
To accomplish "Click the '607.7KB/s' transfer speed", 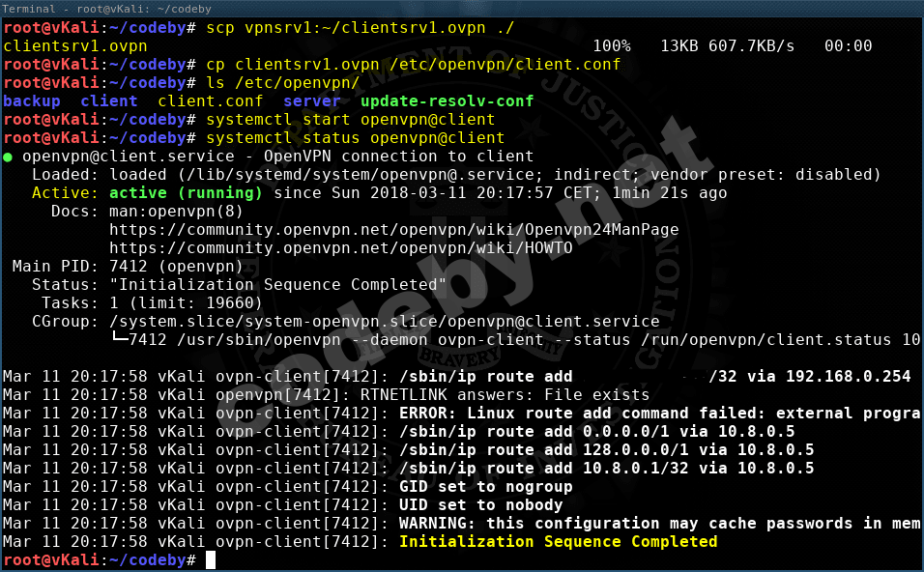I will point(751,46).
